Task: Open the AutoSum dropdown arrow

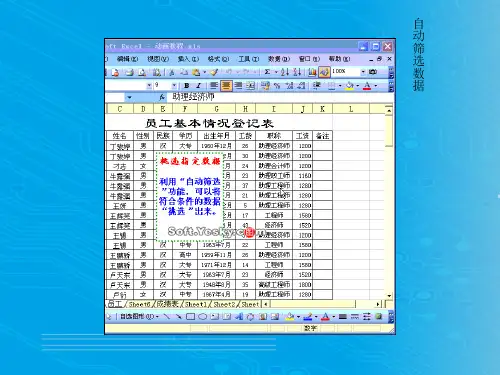Action: 276,72
